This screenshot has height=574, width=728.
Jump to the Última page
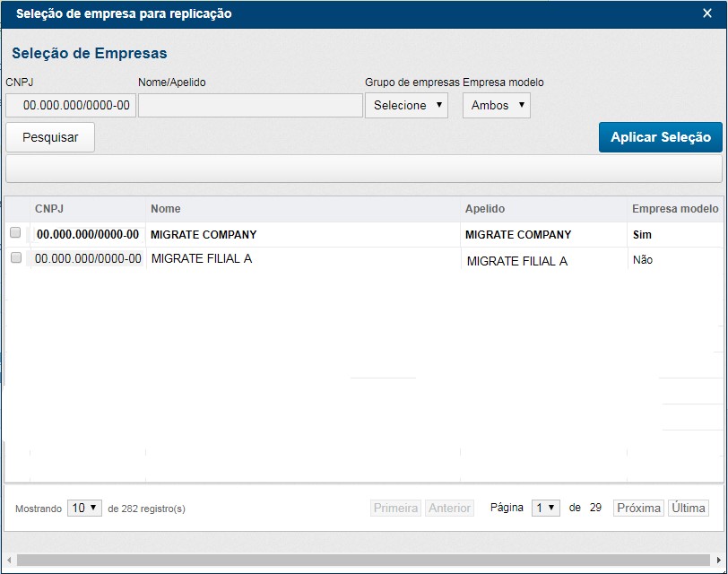(688, 508)
